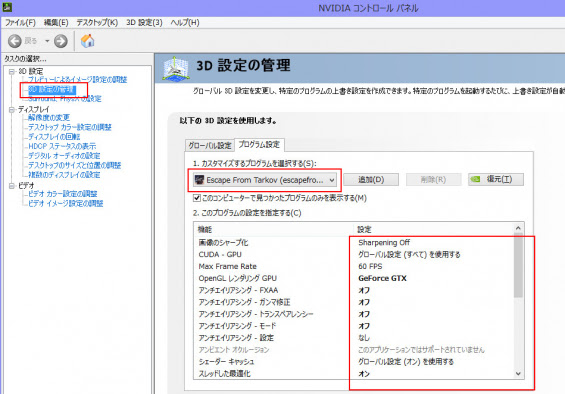565x394 pixels.
Task: Select the CUDA - GPU row
Action: (353, 254)
